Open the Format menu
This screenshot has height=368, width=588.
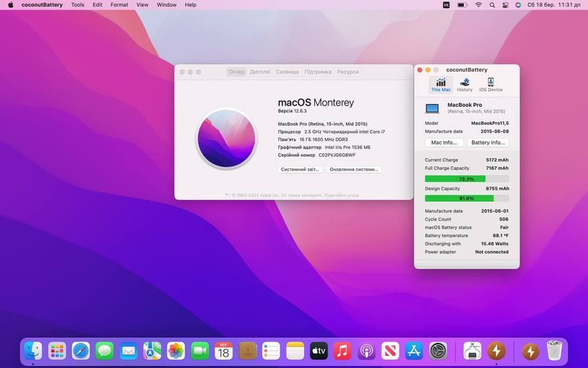point(119,5)
